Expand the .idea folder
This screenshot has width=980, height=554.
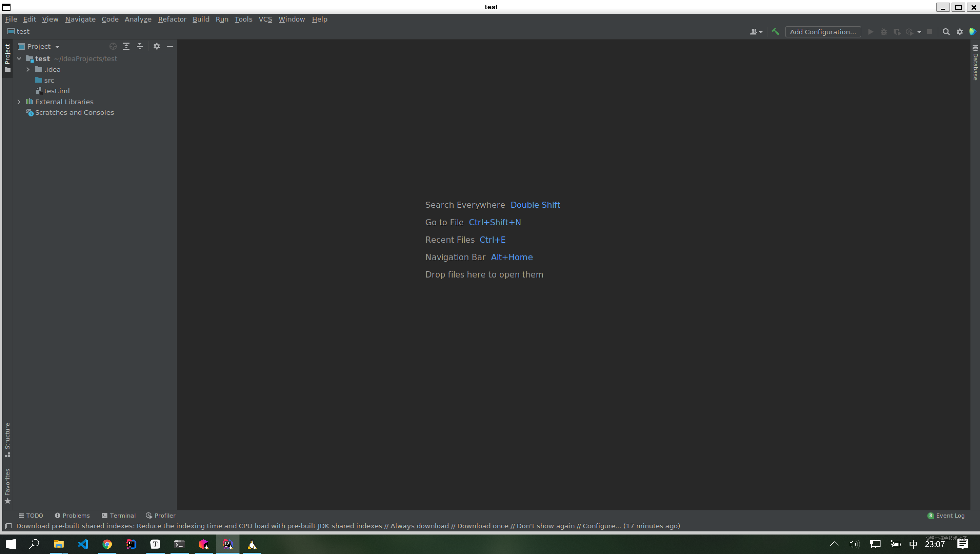(x=28, y=70)
